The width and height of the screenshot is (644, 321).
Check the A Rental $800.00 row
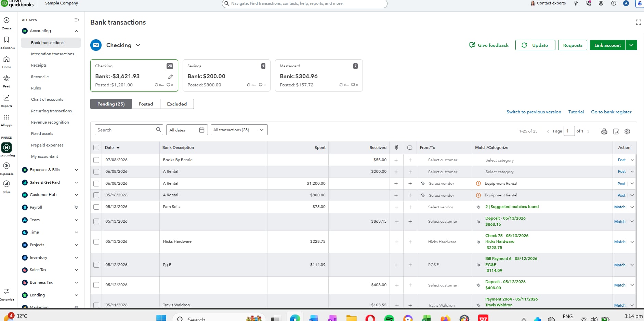96,195
